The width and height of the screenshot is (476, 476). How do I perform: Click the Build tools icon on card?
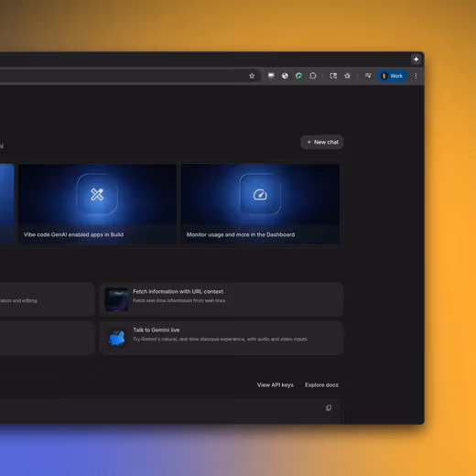tap(97, 194)
